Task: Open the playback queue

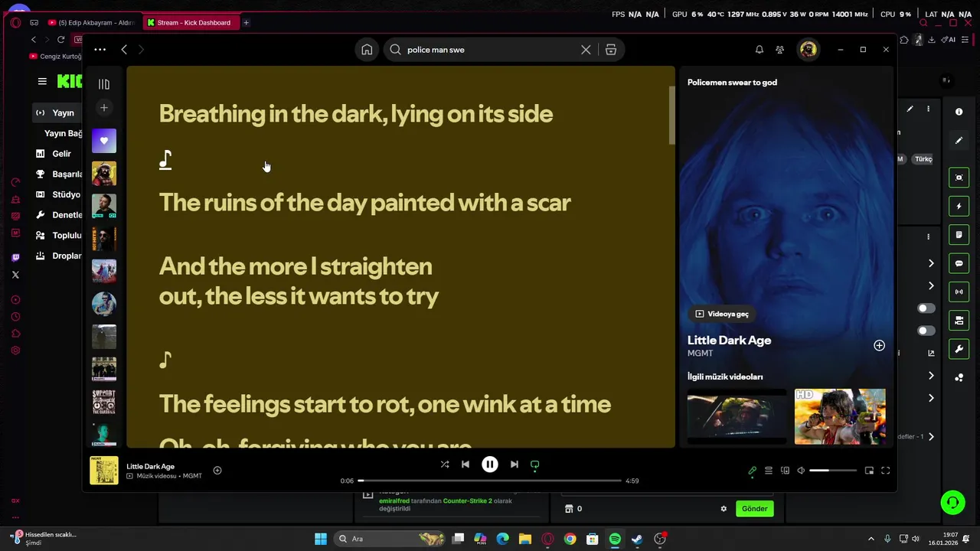Action: [x=769, y=471]
